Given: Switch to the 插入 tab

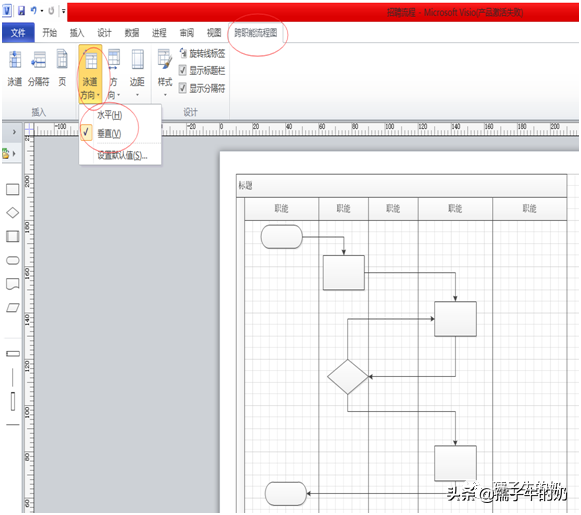Looking at the screenshot, I should point(77,33).
